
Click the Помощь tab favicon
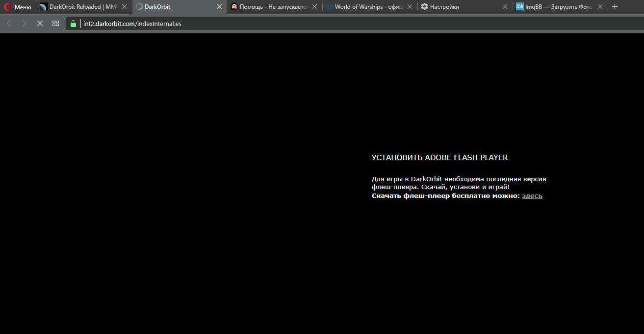tap(234, 7)
